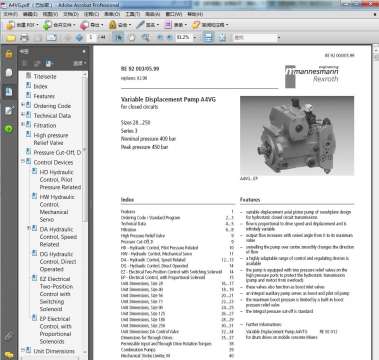Enable scrolling pages fit-width view
Viewport: 379px width, 360px height.
pos(208,37)
